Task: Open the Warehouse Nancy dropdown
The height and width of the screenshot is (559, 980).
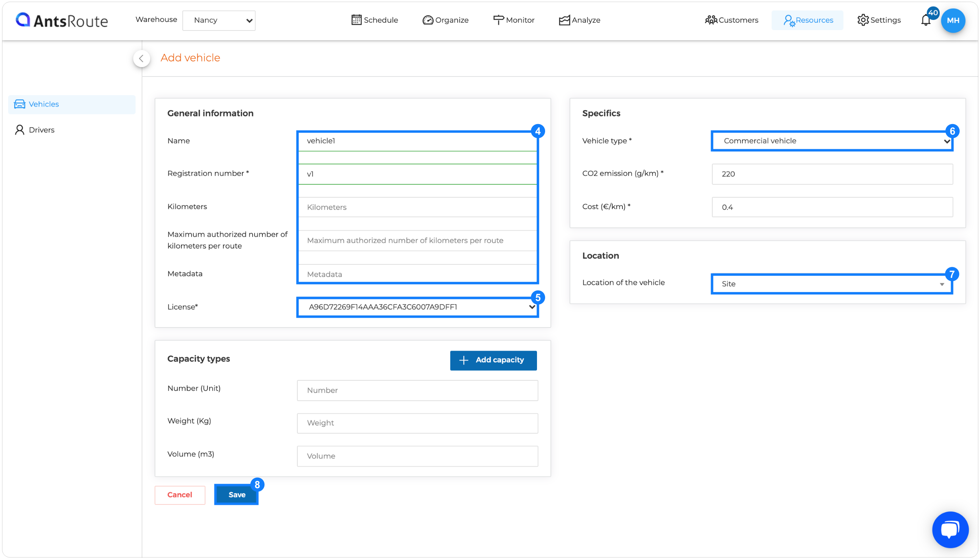Action: pos(219,20)
